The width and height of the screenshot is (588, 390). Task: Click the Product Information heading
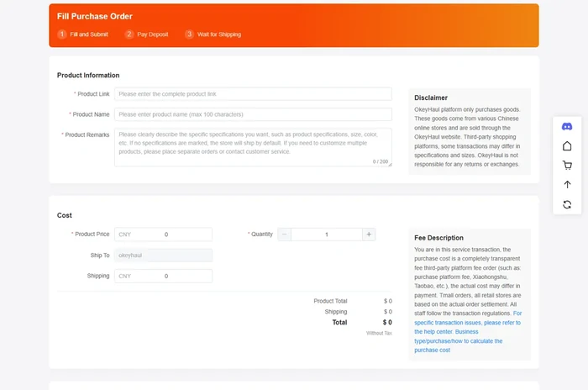pyautogui.click(x=88, y=75)
